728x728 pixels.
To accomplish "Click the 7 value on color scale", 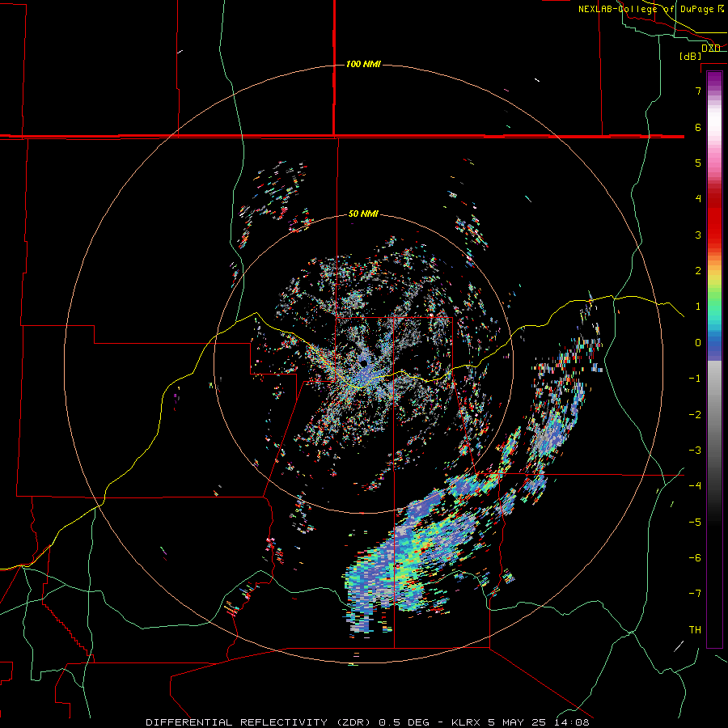I will [698, 91].
